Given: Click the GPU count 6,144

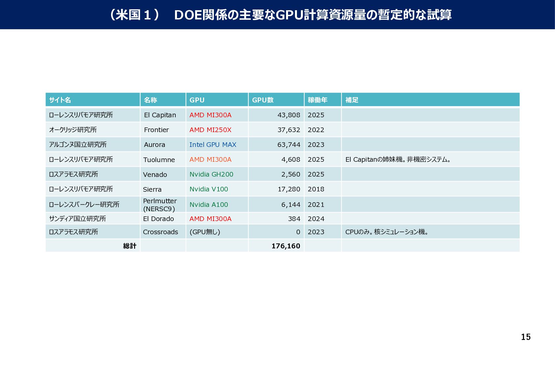Looking at the screenshot, I should [x=291, y=205].
